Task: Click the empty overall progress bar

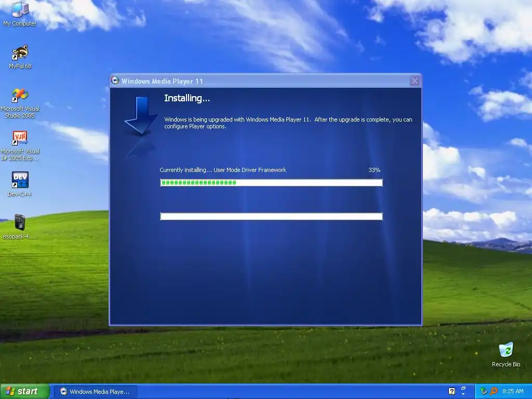Action: [271, 217]
